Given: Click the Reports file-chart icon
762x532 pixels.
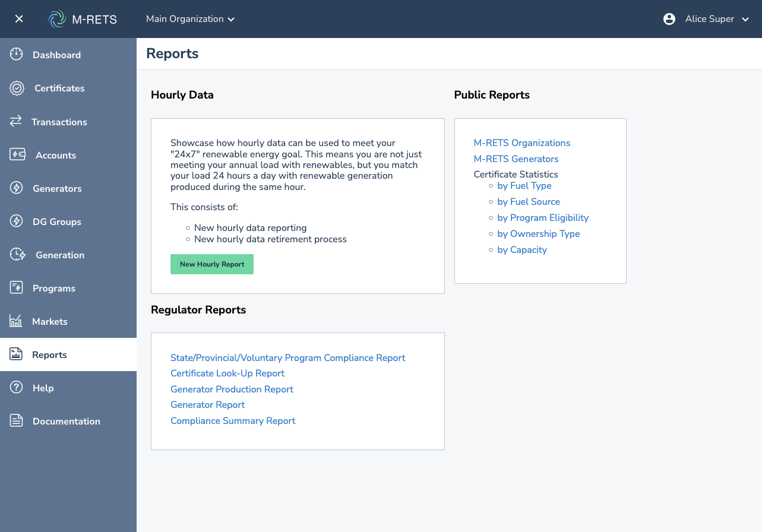Looking at the screenshot, I should coord(16,354).
